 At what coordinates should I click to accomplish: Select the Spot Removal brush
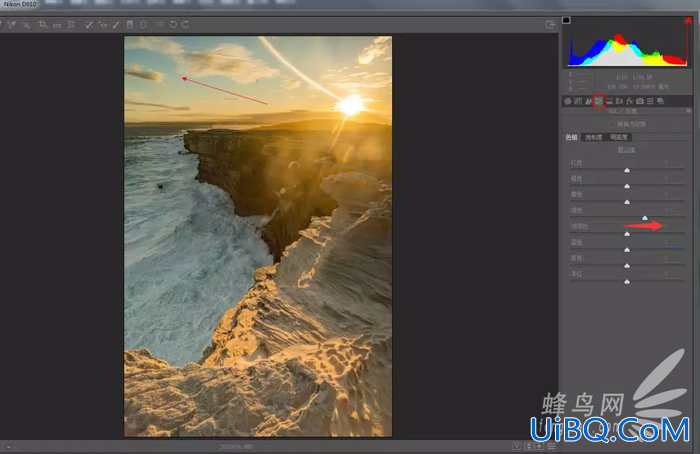[88, 25]
